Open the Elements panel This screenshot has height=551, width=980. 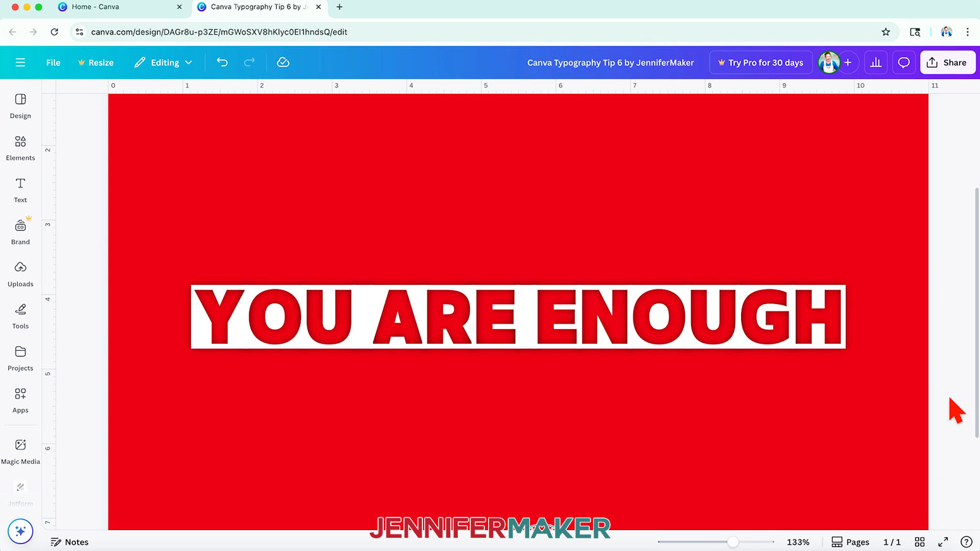(x=20, y=148)
